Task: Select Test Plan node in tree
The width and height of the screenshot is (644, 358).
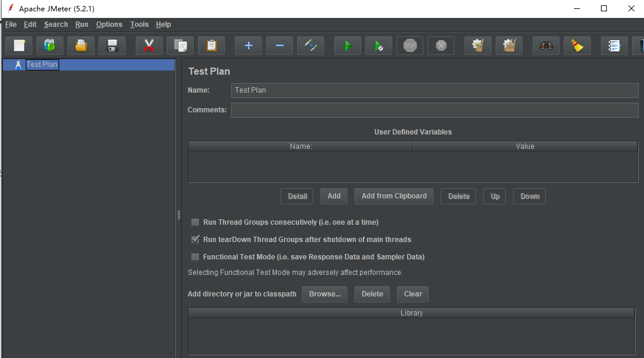Action: [x=42, y=65]
